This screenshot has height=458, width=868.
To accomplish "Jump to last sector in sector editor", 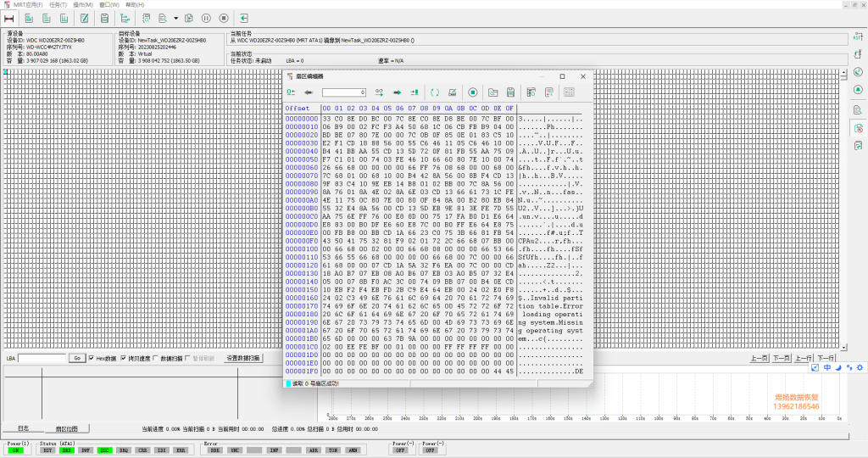I will 414,92.
